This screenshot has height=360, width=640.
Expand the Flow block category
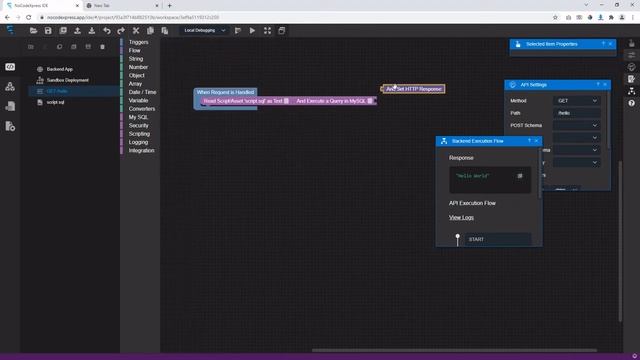(x=134, y=51)
